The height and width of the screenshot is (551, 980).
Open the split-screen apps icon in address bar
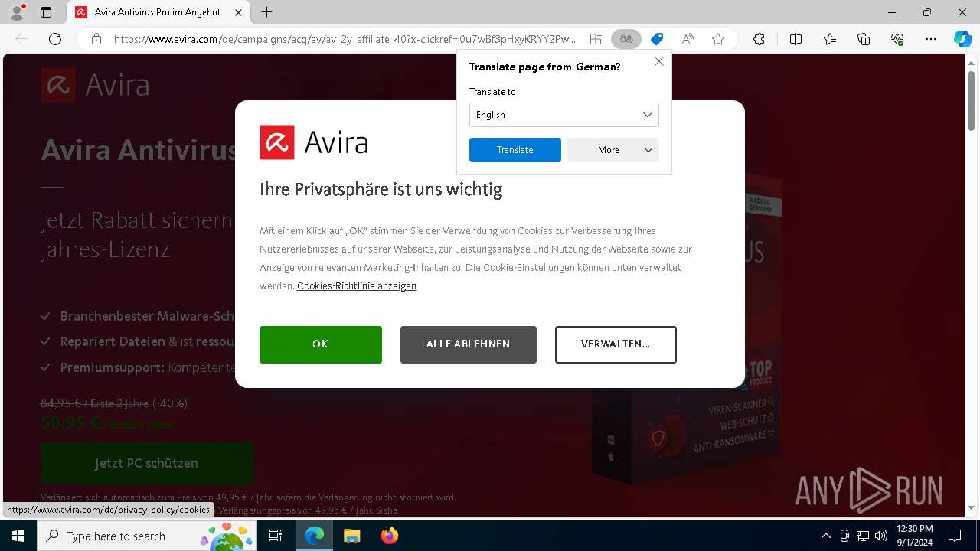tap(596, 39)
